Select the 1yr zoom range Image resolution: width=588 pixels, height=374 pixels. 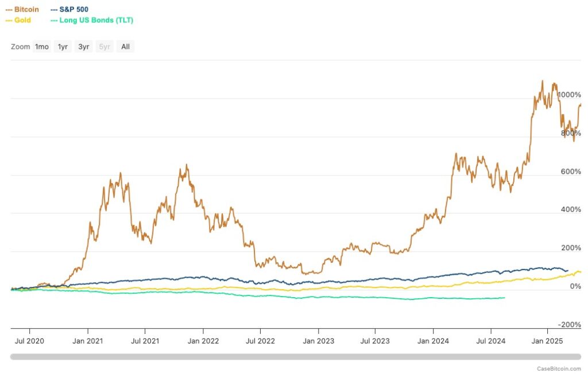tap(63, 47)
